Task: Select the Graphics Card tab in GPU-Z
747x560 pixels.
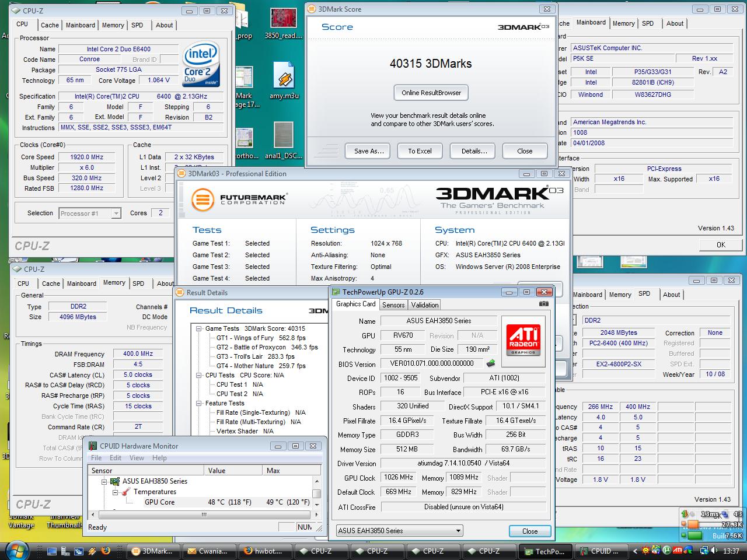Action: (356, 304)
